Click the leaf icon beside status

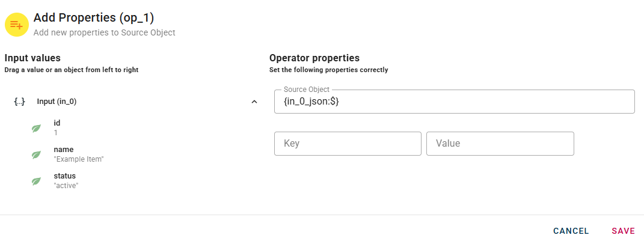(36, 181)
